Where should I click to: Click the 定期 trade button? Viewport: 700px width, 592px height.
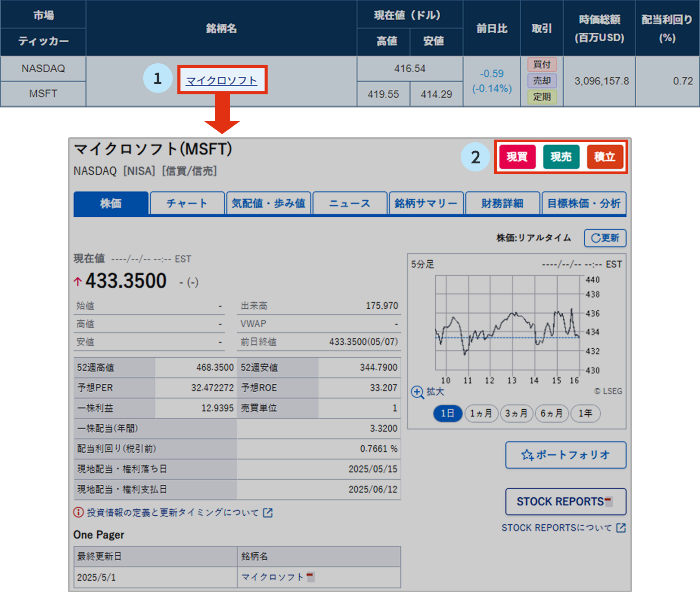tap(542, 97)
